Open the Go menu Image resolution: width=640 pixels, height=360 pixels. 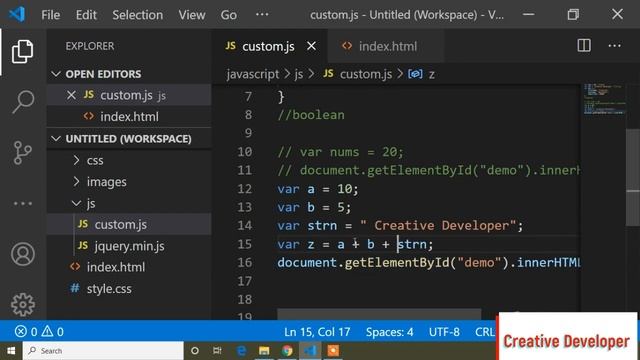229,15
